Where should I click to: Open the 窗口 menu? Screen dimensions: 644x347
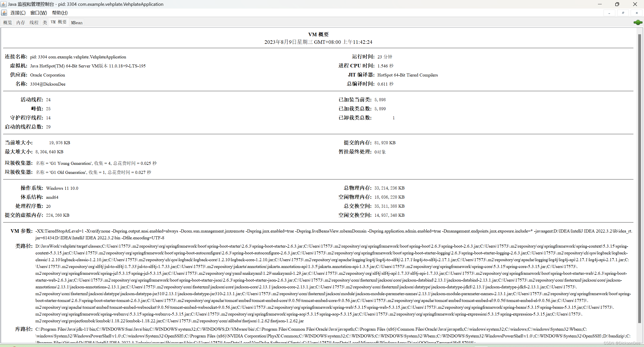38,13
